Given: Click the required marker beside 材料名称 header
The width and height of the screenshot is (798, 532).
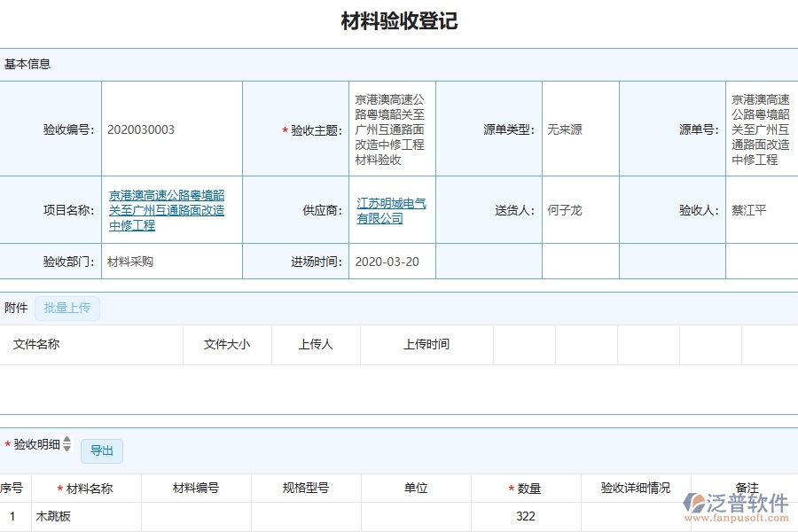Looking at the screenshot, I should click(x=59, y=488).
